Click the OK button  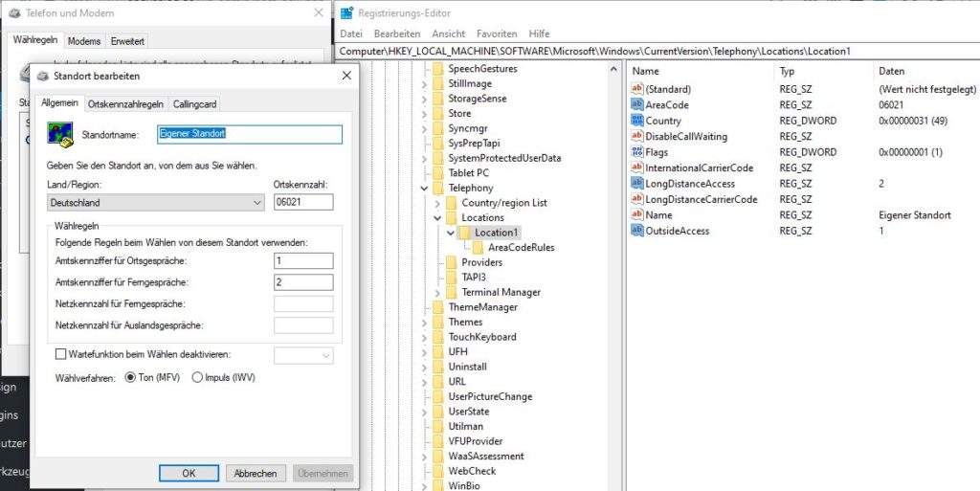pos(189,473)
